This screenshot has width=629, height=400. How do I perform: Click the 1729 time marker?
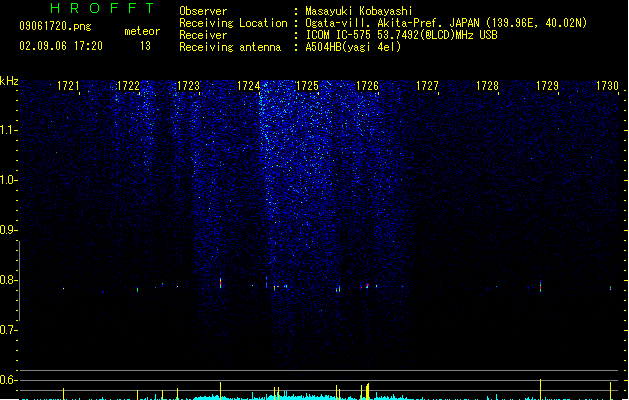point(547,86)
